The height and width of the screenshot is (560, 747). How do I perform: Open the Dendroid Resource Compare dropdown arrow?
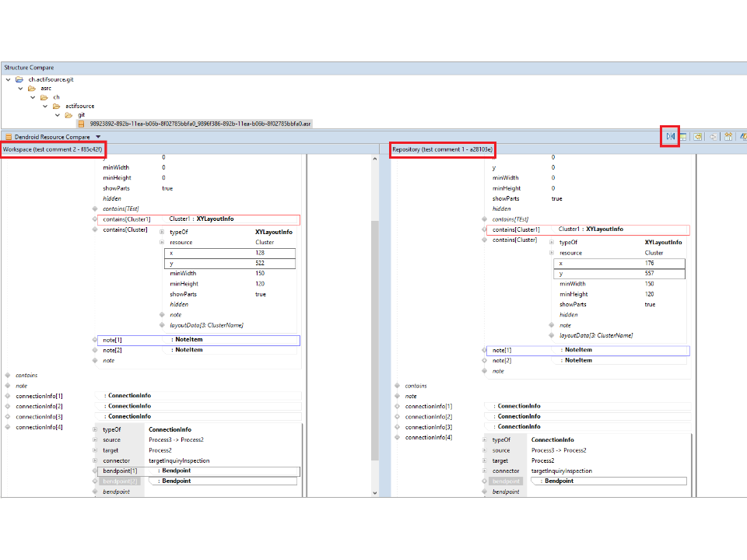[x=98, y=137]
